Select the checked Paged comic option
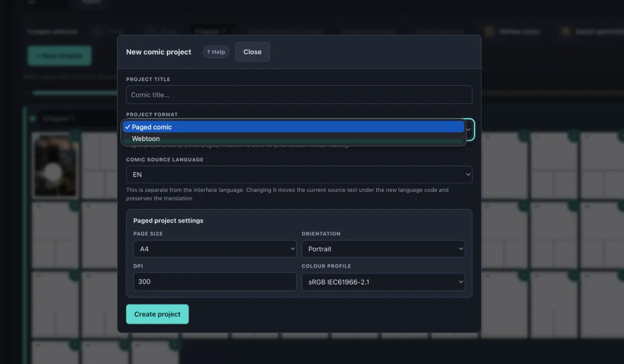624x364 pixels. (293, 127)
